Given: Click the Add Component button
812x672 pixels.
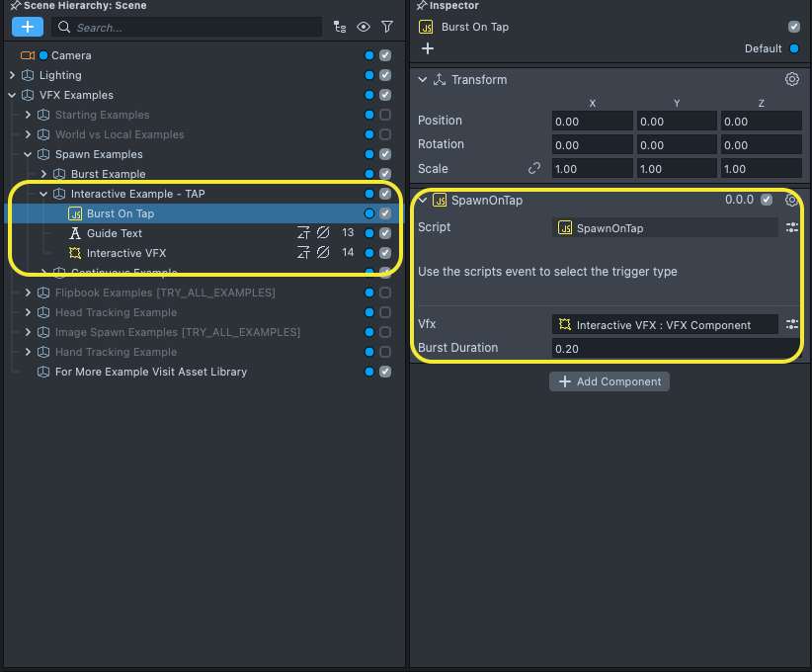Looking at the screenshot, I should pyautogui.click(x=609, y=381).
